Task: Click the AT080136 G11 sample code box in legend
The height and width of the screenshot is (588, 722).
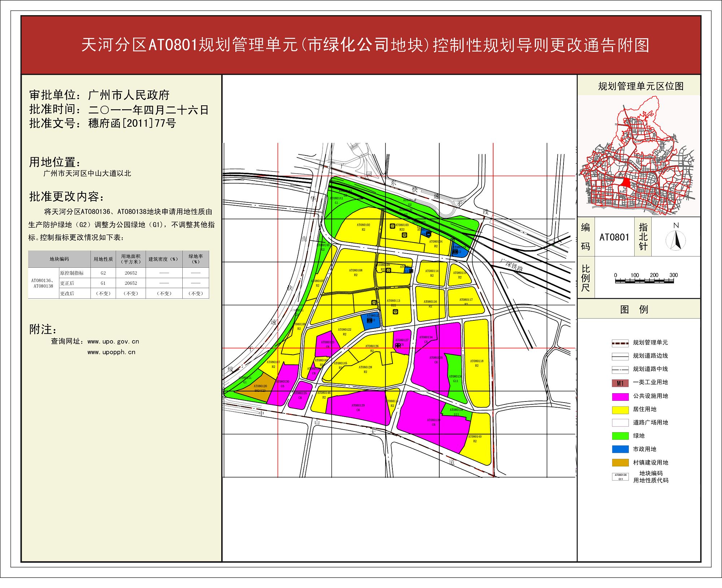Action: pos(620,477)
